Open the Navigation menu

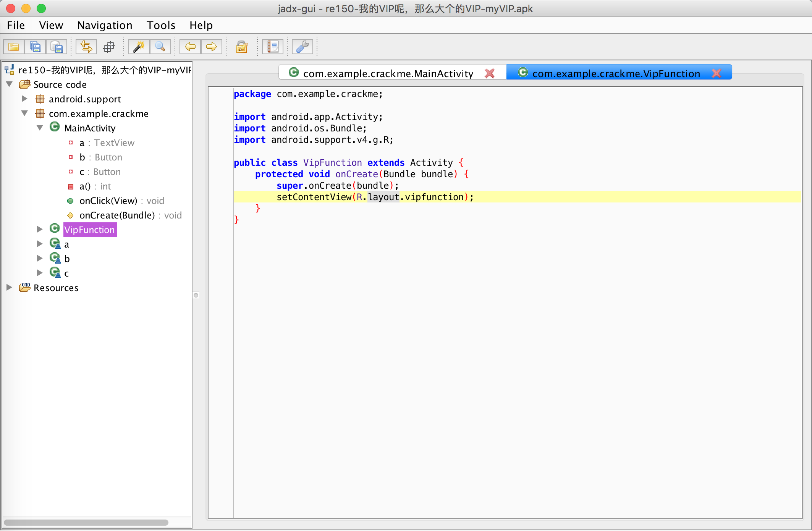coord(105,25)
